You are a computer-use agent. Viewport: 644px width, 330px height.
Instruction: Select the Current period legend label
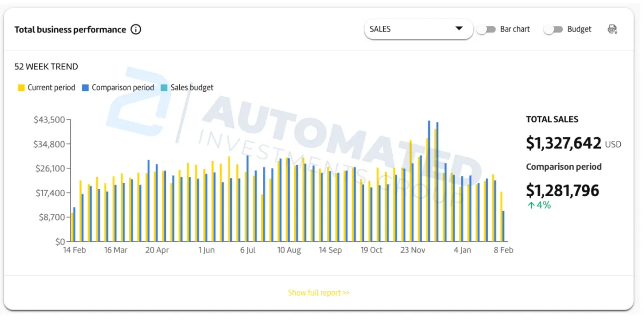[x=52, y=88]
